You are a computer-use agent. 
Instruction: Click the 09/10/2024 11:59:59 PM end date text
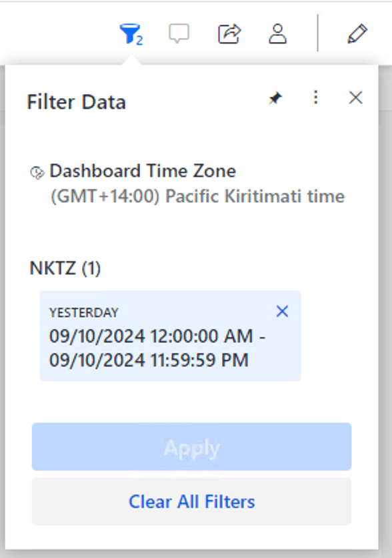click(149, 360)
